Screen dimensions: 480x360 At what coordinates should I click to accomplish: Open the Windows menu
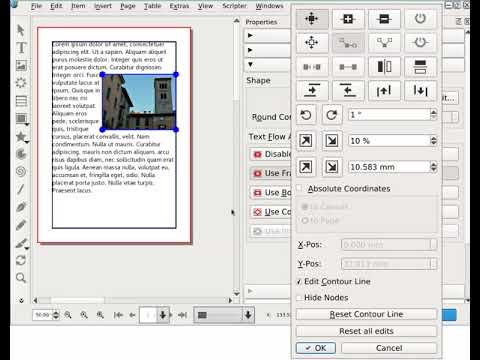coord(269,6)
